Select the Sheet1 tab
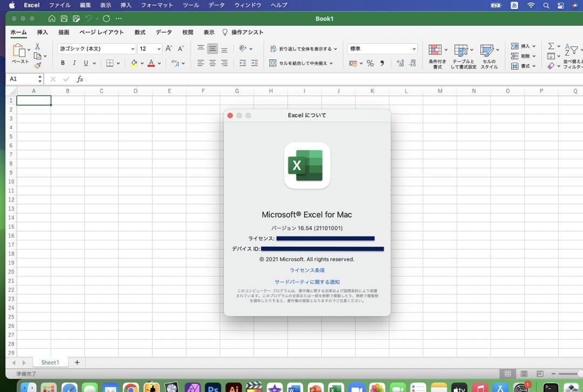Screen dimensions: 583x392 [x=50, y=362]
